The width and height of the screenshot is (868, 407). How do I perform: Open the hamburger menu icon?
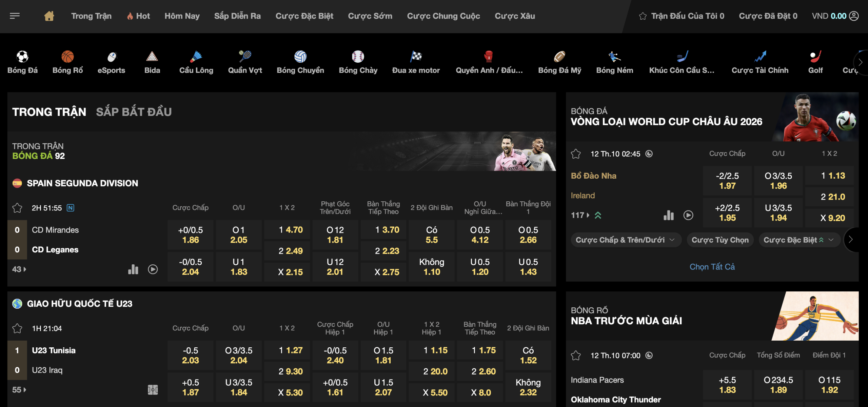15,16
